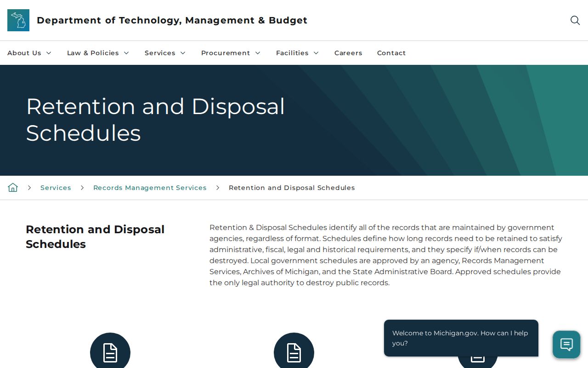Click the paragraph starting 'Retention & Disposal Schedules identify'
This screenshot has height=368, width=588.
(386, 255)
